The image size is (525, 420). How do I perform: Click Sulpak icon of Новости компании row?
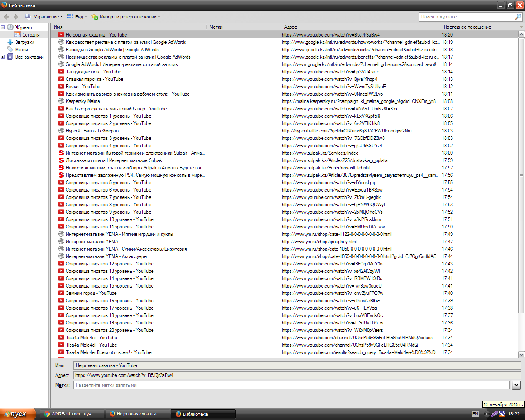[x=61, y=168]
